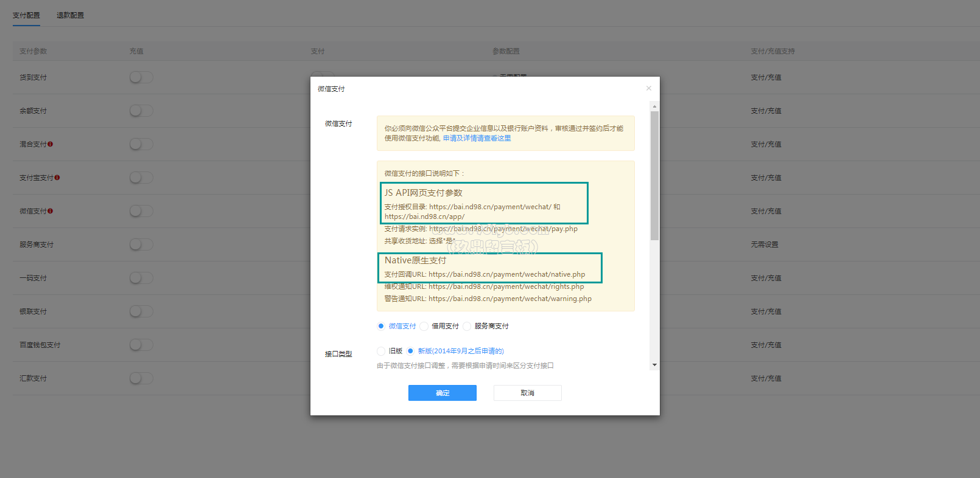Open the 申请及详情请查看这里 link
980x478 pixels.
[x=477, y=138]
